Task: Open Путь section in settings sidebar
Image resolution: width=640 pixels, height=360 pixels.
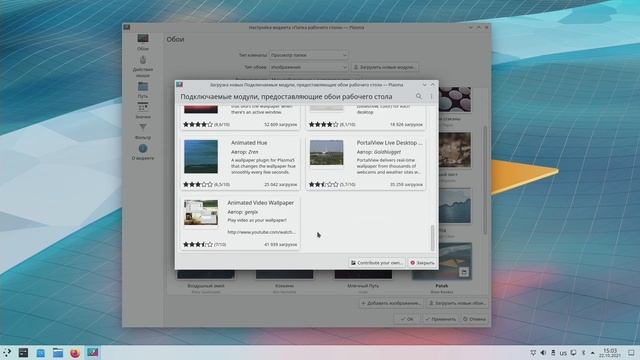Action: (x=143, y=90)
